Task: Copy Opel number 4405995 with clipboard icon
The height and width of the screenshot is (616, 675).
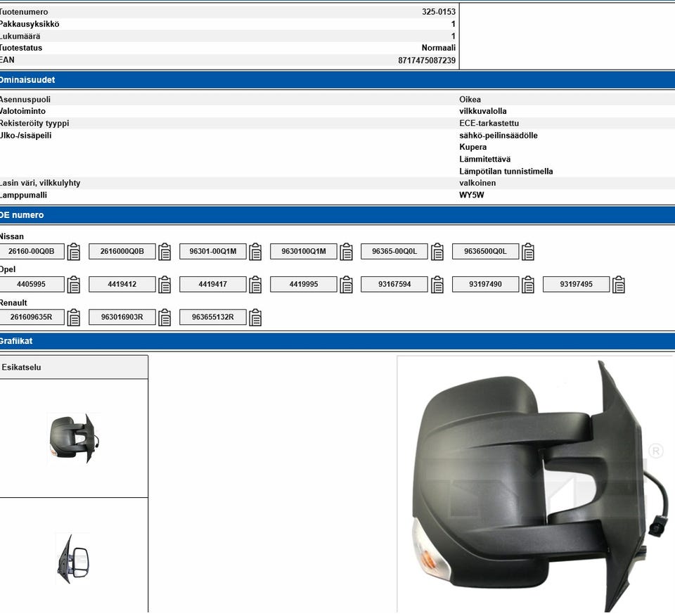Action: [x=74, y=285]
